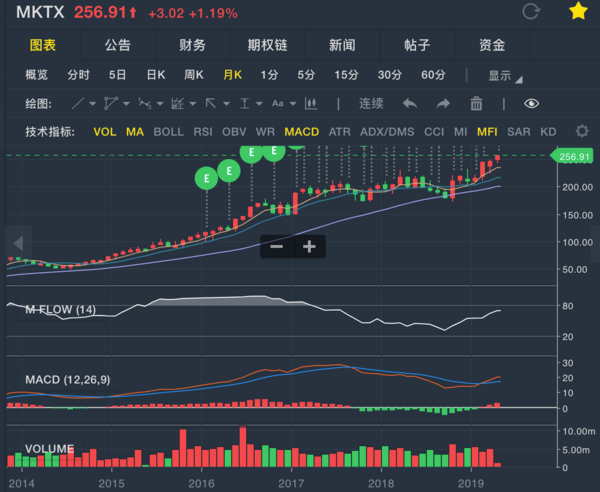Select the trend channel drawing tool
The height and width of the screenshot is (492, 600).
click(178, 103)
